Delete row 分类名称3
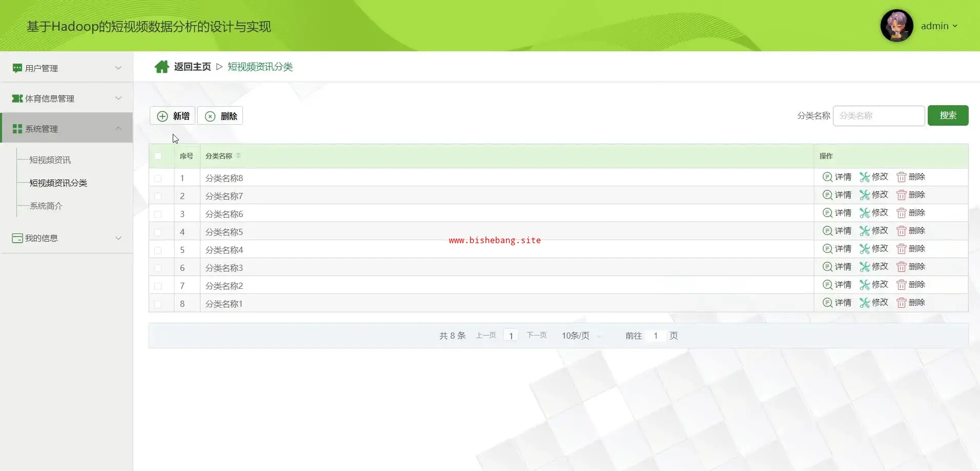Screen dimensions: 980x471 tap(911, 267)
